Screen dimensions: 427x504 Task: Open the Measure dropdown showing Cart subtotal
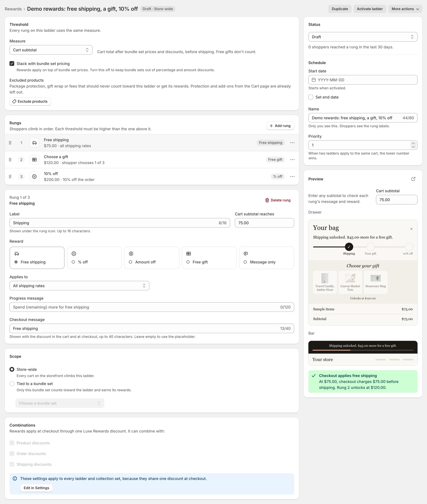point(51,50)
